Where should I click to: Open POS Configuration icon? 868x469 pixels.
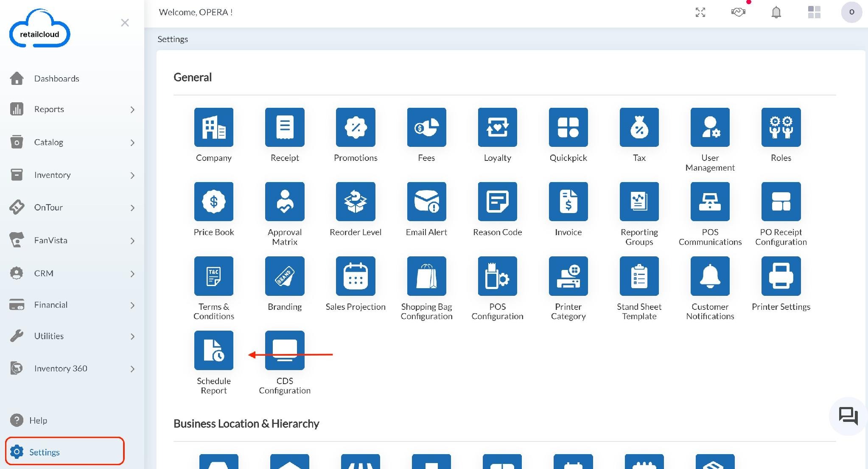(x=497, y=276)
